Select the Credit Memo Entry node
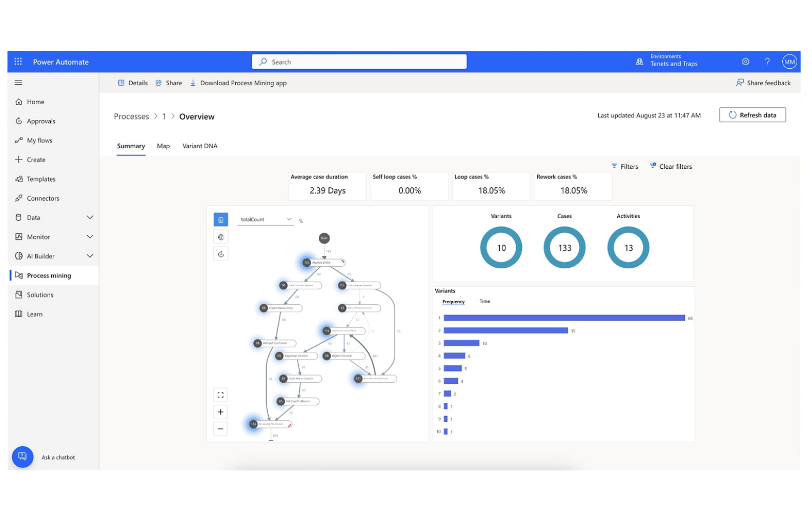 pyautogui.click(x=280, y=308)
